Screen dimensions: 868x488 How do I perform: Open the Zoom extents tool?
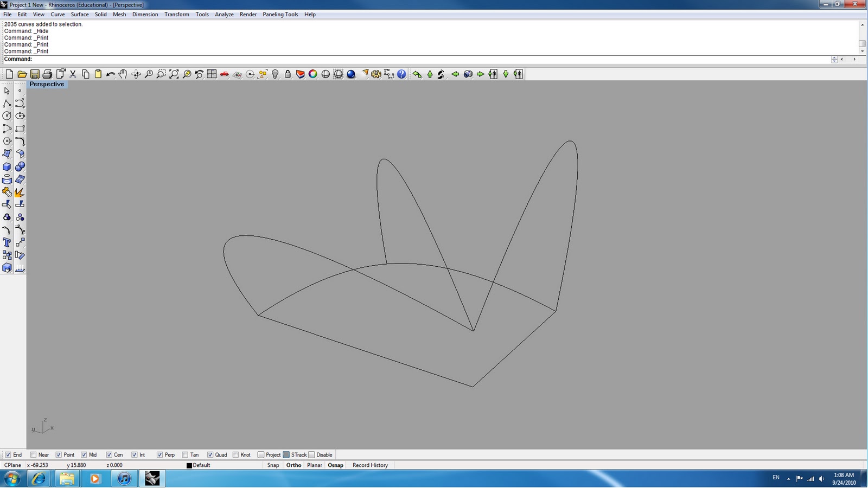coord(173,74)
